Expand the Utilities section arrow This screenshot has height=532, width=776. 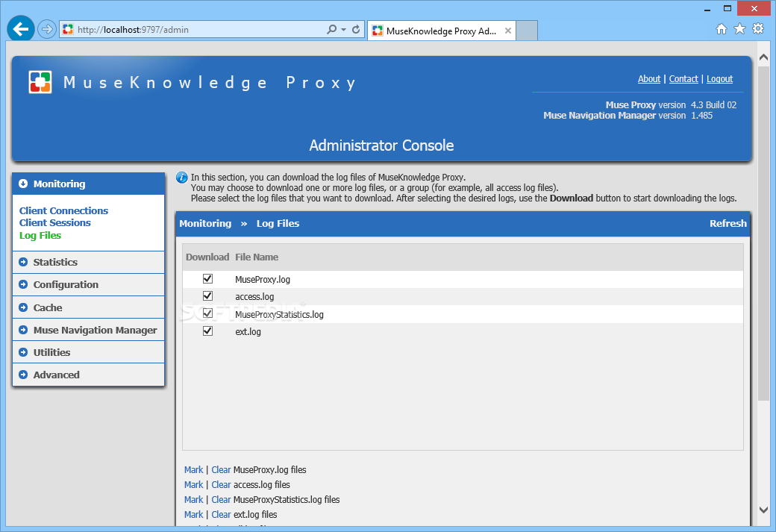click(x=23, y=352)
